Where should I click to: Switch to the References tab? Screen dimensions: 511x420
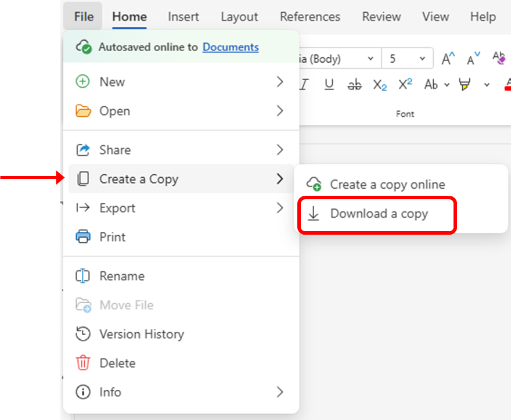(x=310, y=16)
